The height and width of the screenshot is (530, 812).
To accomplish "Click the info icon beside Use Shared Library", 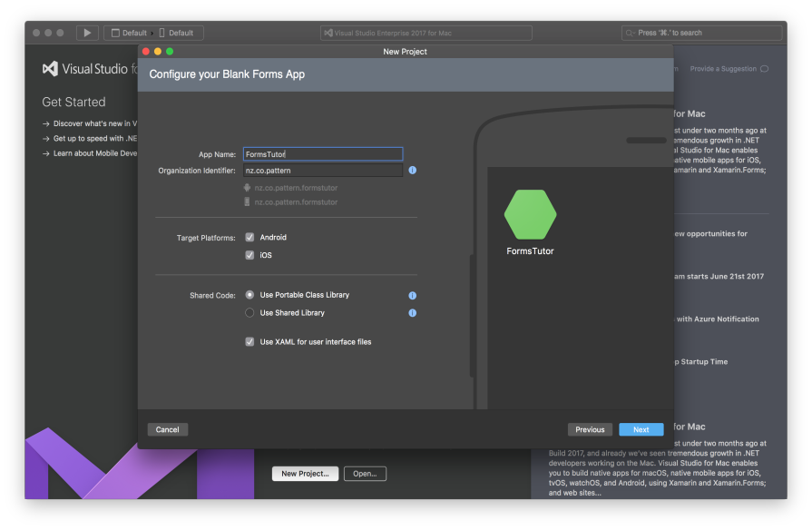I will 412,312.
